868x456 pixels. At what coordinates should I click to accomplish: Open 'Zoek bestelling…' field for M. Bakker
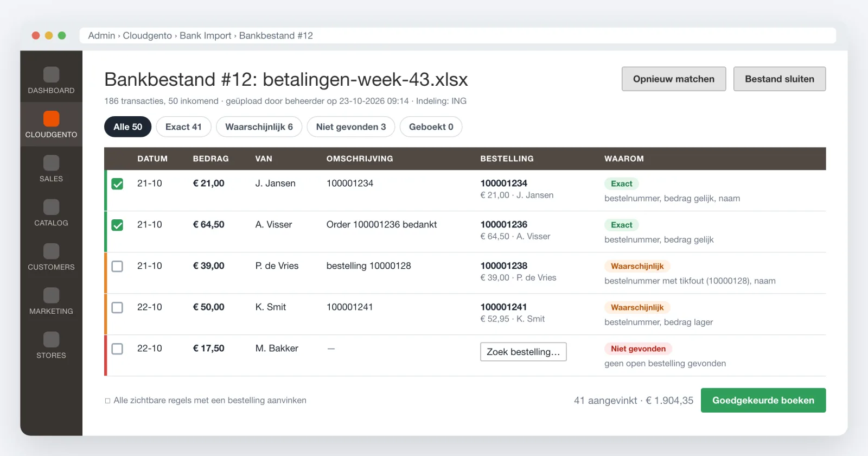tap(524, 352)
